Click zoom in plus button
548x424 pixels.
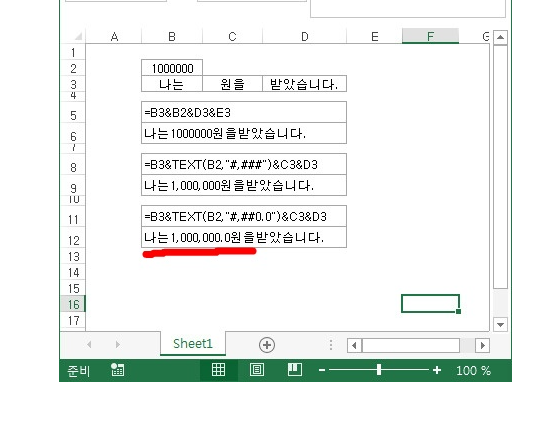click(437, 370)
